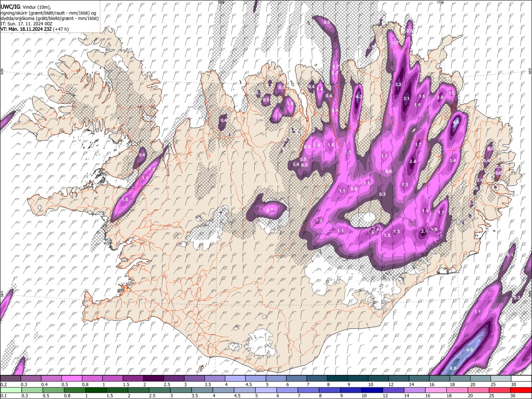Click lower legend swatch labeled 5
Image resolution: width=532 pixels, height=399 pixels.
[x=266, y=390]
